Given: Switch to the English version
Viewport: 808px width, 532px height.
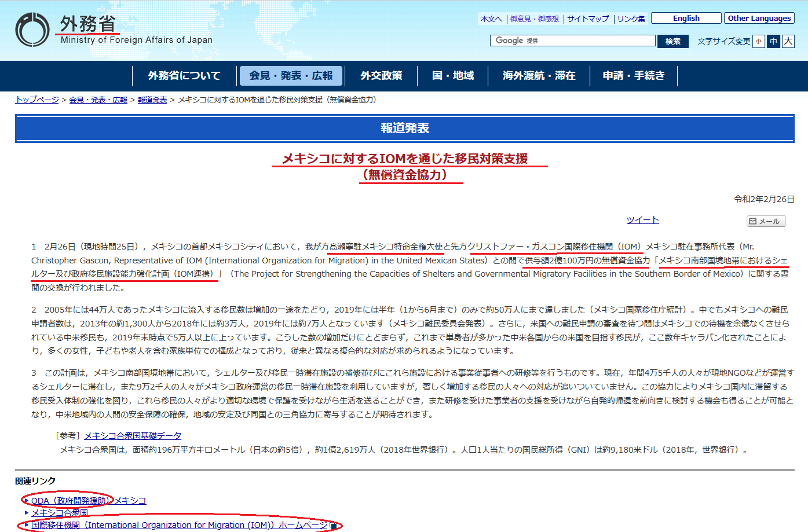Looking at the screenshot, I should [x=686, y=18].
